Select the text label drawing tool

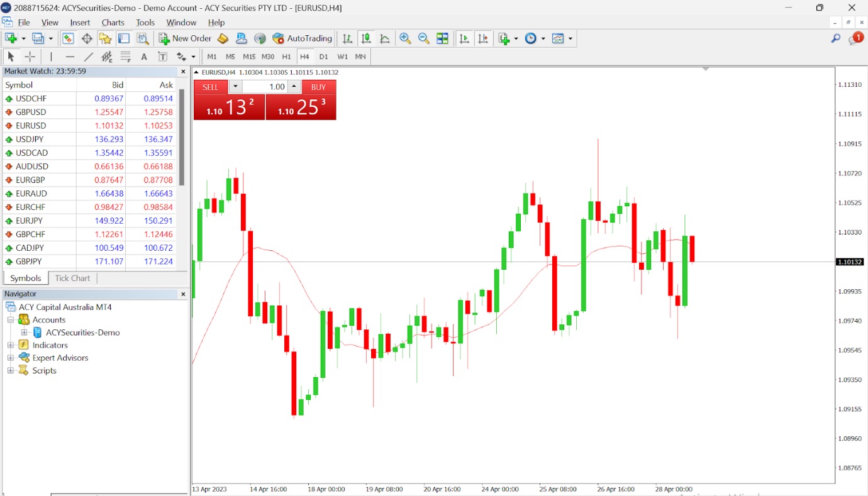pyautogui.click(x=162, y=57)
